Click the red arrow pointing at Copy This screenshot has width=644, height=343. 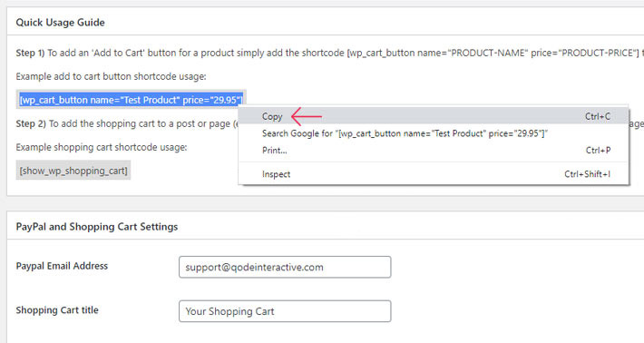click(307, 116)
